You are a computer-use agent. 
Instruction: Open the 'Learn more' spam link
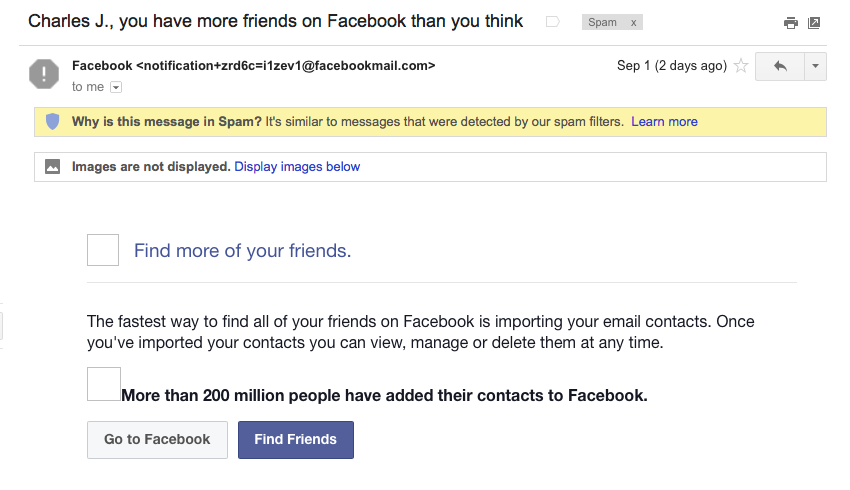[x=664, y=122]
